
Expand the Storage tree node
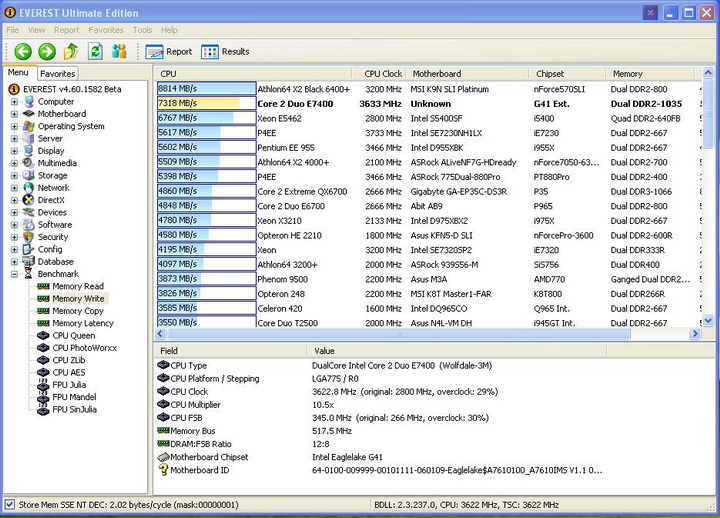[x=14, y=176]
